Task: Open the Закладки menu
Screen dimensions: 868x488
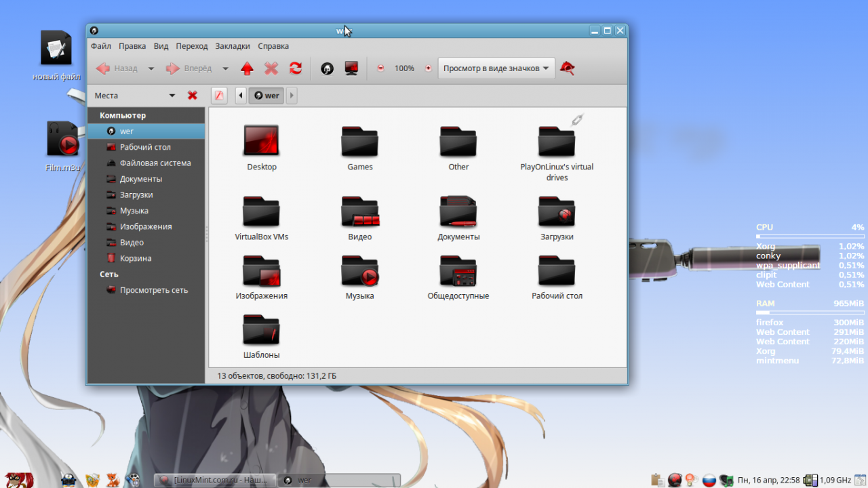Action: [233, 46]
